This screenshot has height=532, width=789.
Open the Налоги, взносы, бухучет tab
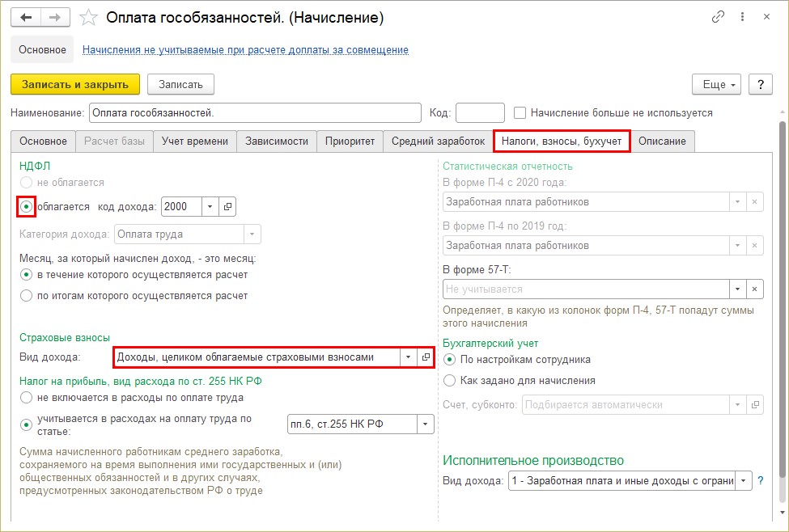click(x=562, y=141)
